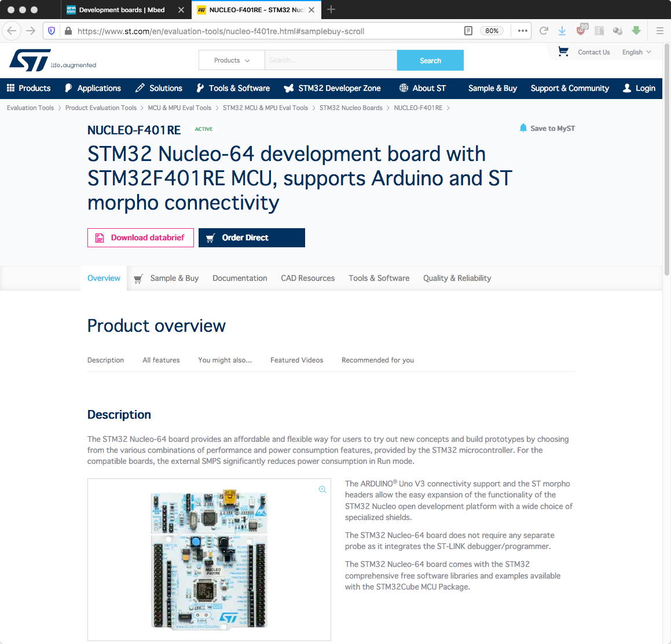
Task: Click in the site search field
Action: [x=331, y=60]
